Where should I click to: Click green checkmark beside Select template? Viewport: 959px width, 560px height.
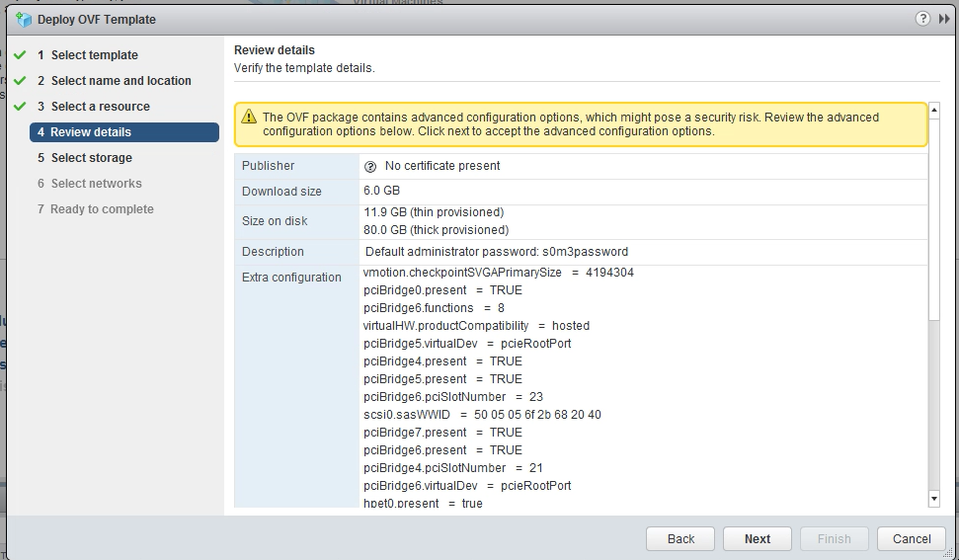[19, 55]
